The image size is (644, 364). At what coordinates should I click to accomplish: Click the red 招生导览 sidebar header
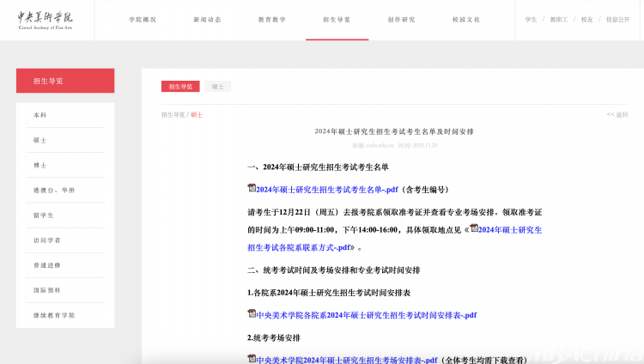(65, 81)
